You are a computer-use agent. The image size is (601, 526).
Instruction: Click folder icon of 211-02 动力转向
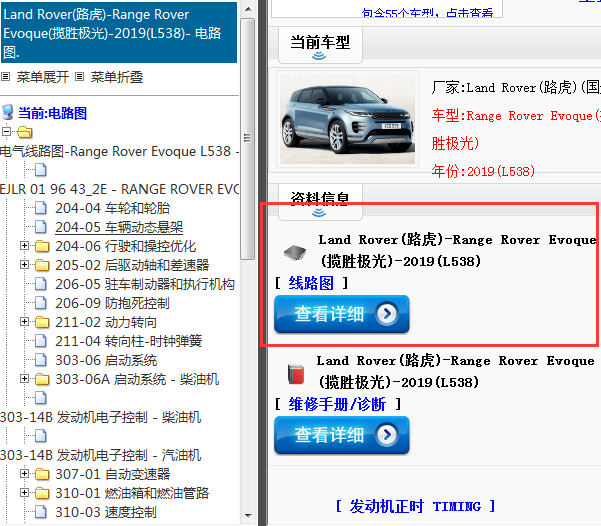point(42,322)
